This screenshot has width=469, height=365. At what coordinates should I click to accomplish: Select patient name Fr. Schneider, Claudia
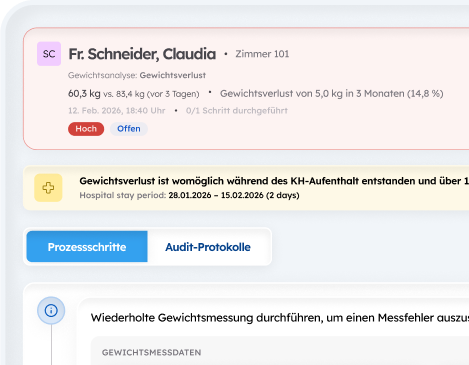pyautogui.click(x=142, y=54)
